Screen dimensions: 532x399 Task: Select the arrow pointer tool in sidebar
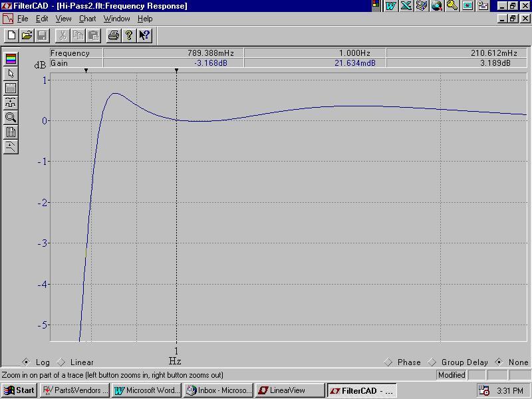click(11, 74)
